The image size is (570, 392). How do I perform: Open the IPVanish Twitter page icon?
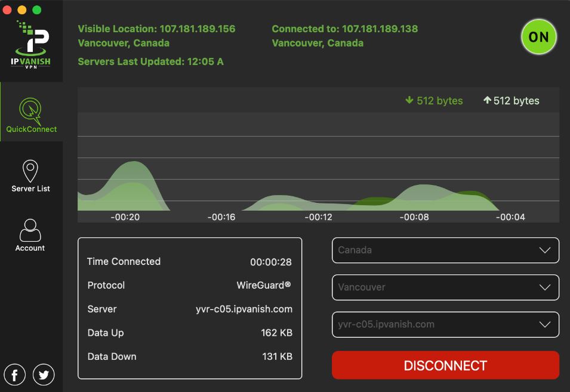pyautogui.click(x=44, y=375)
